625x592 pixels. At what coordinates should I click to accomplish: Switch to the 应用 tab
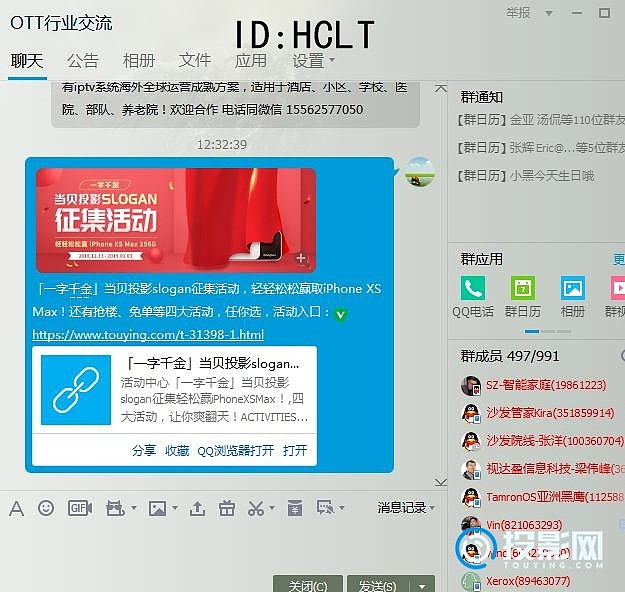pyautogui.click(x=251, y=61)
